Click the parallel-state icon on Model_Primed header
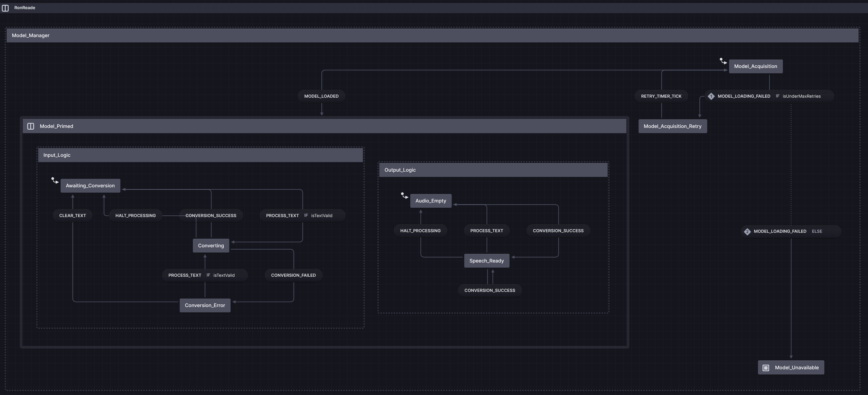 [x=31, y=126]
